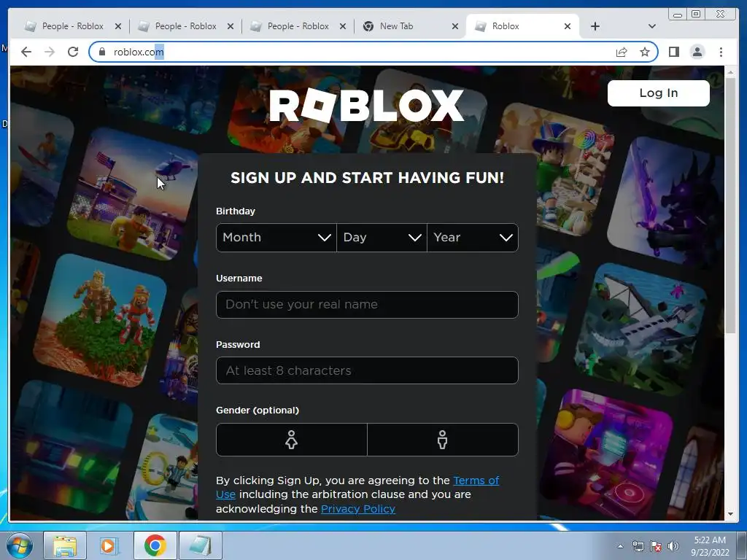Close the active Roblox tab

[568, 26]
